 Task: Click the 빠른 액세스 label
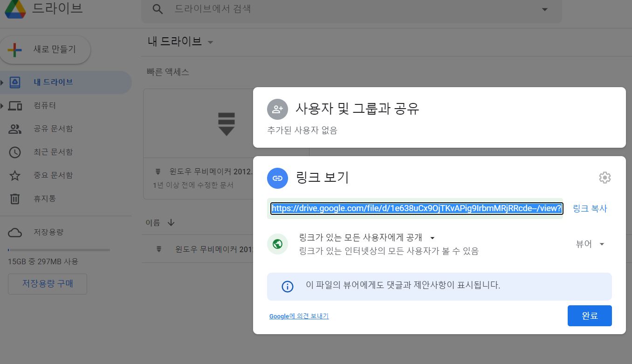(x=168, y=72)
